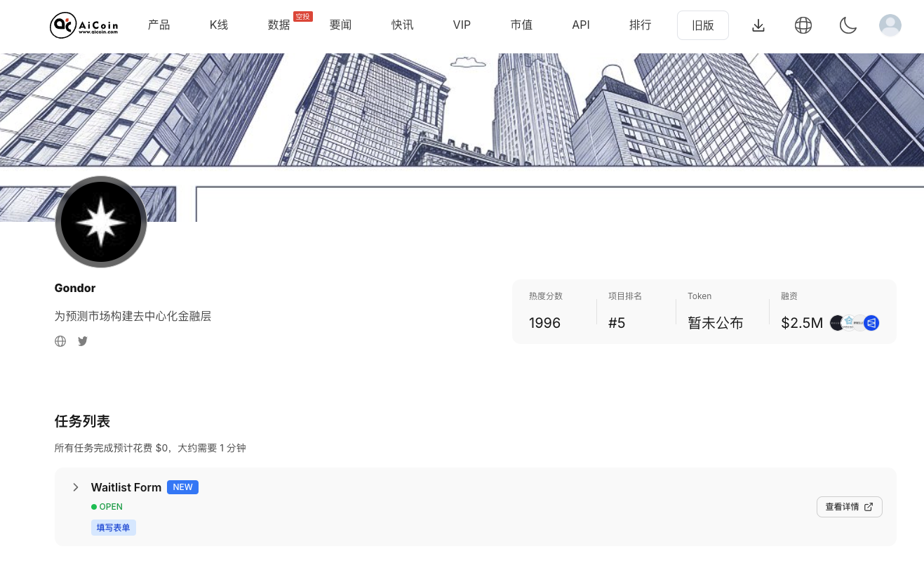924x582 pixels.
Task: Click the blue investor logo after PRELU
Action: [872, 323]
